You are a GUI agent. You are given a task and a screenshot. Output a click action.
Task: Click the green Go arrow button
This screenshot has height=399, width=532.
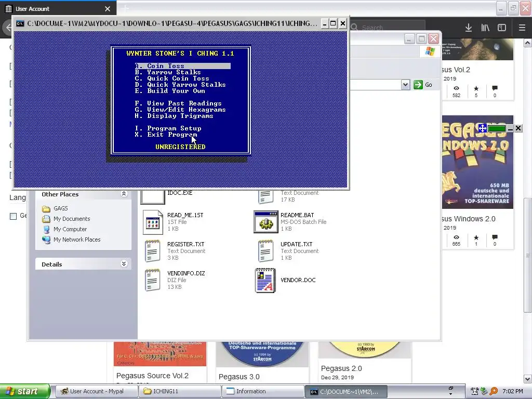pos(418,85)
